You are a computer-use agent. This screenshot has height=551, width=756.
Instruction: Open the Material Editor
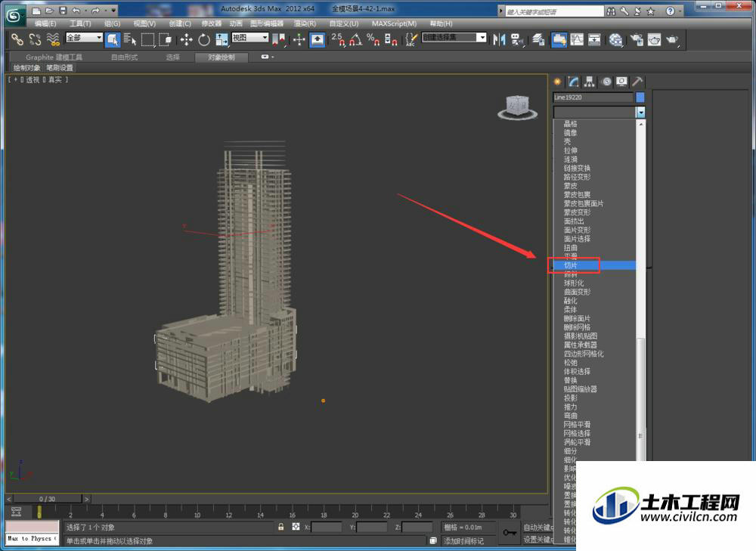(x=615, y=39)
